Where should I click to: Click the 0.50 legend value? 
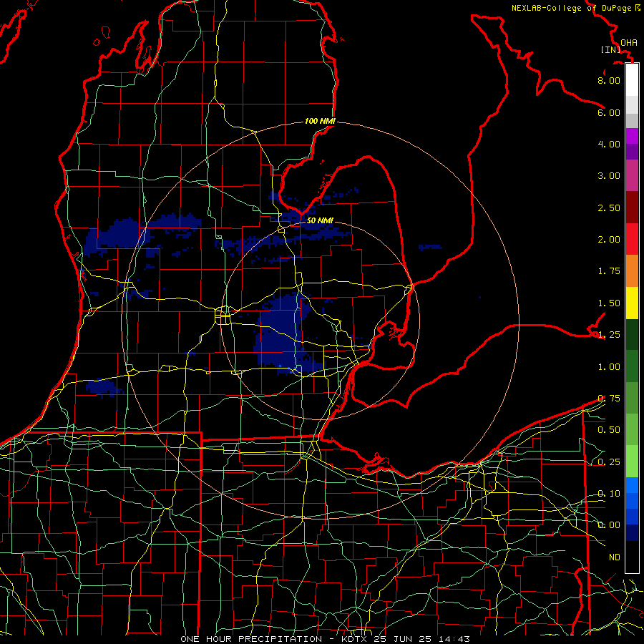coord(609,430)
